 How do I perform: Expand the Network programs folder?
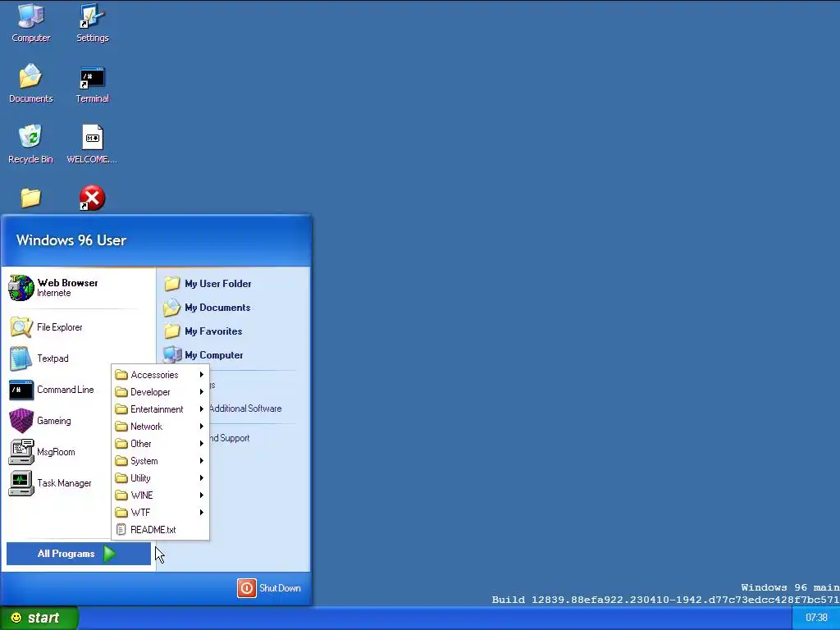tap(160, 427)
